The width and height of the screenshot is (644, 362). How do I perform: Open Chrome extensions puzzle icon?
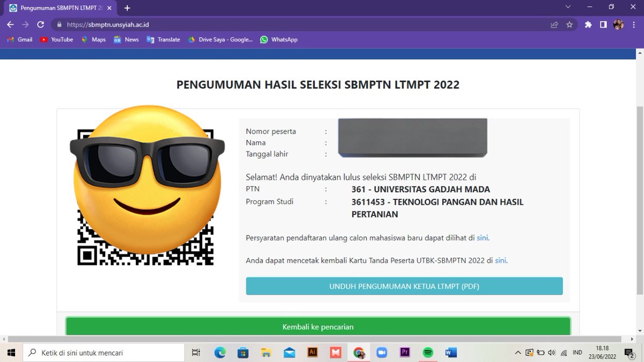588,25
